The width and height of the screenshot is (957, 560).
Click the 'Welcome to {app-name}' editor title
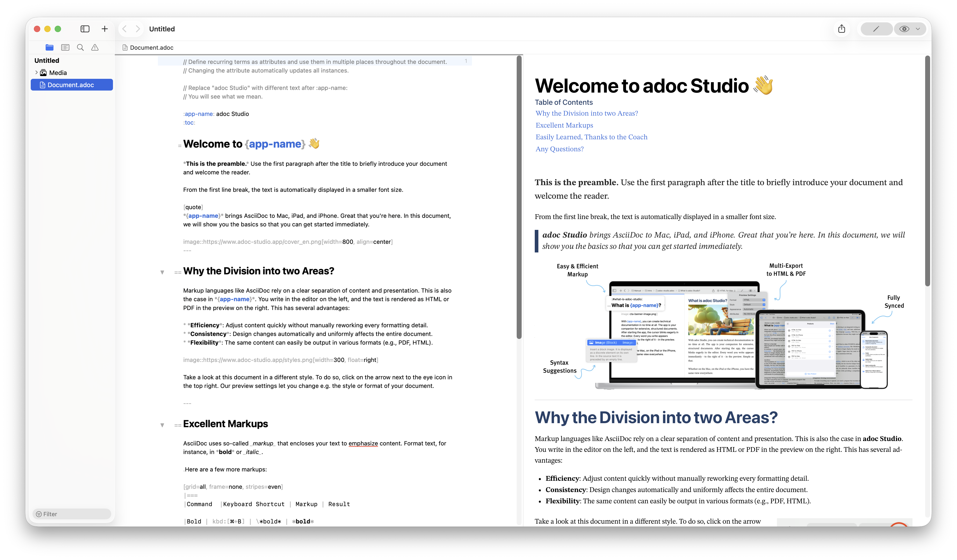click(x=251, y=144)
